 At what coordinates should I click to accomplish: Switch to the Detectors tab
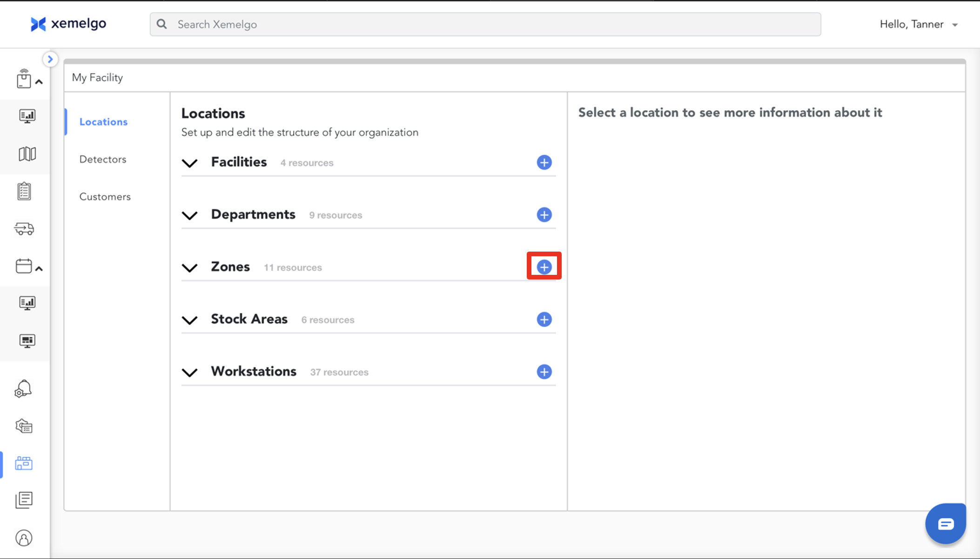click(x=103, y=159)
